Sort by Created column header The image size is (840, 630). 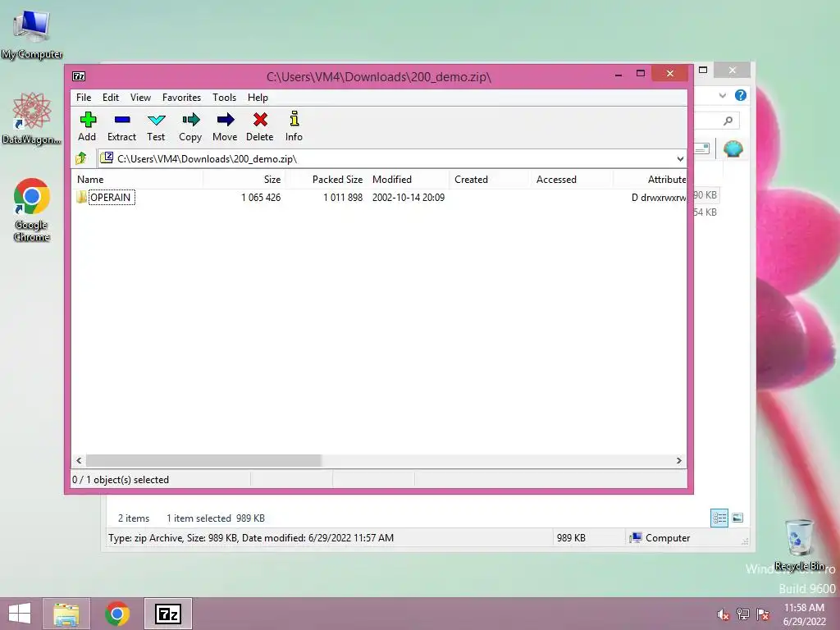(490, 180)
